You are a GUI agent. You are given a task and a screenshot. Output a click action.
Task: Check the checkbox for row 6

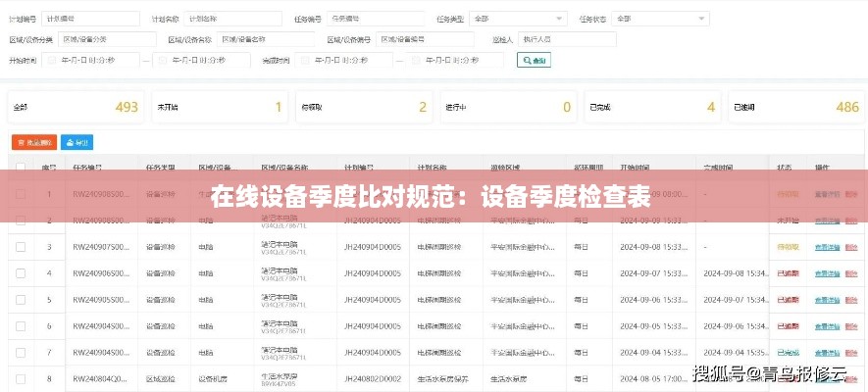coord(21,326)
